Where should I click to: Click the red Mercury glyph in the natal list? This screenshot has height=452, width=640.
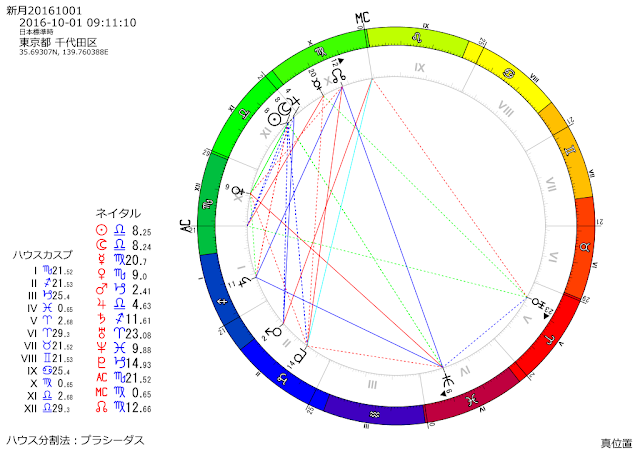tap(101, 260)
